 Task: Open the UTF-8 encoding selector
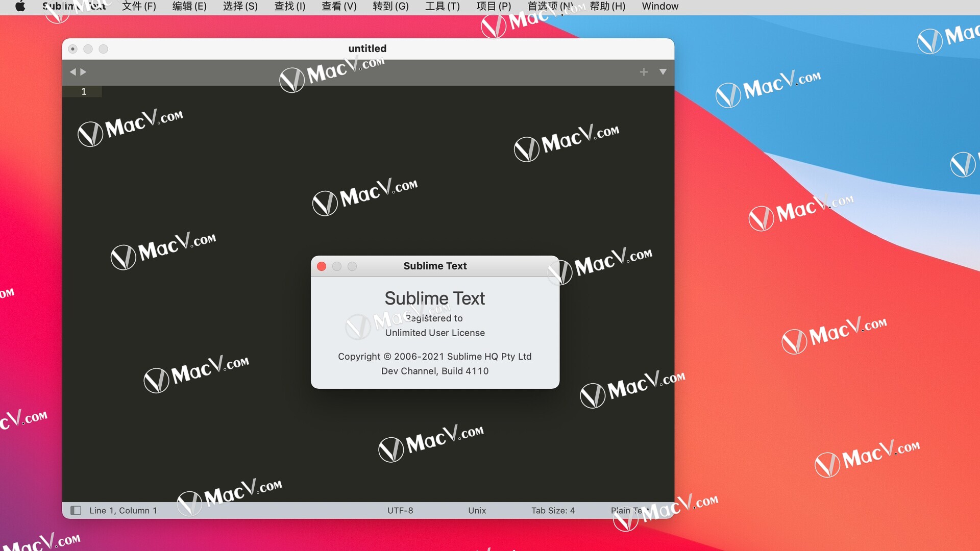click(400, 510)
